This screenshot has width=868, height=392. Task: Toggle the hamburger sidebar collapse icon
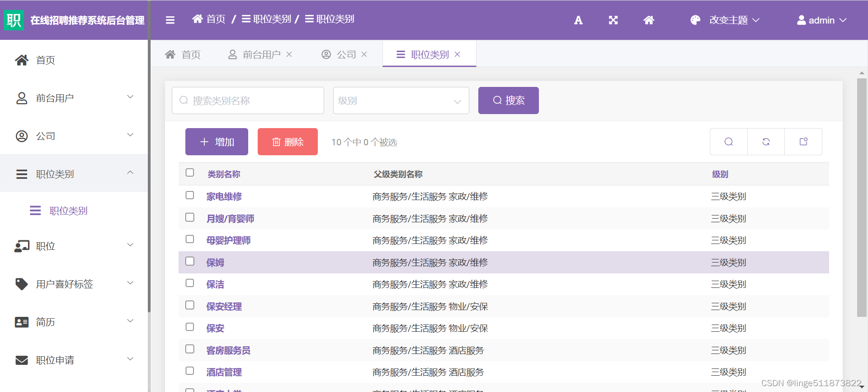(170, 20)
